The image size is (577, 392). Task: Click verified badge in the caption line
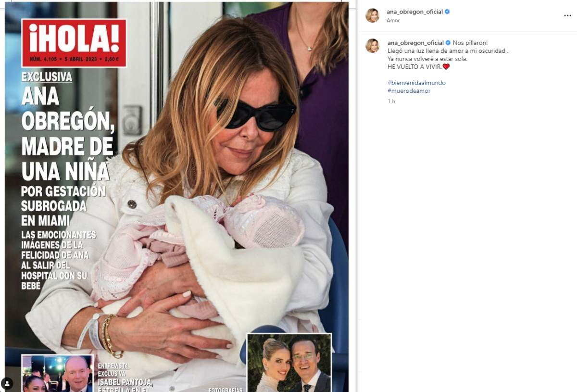tap(448, 43)
